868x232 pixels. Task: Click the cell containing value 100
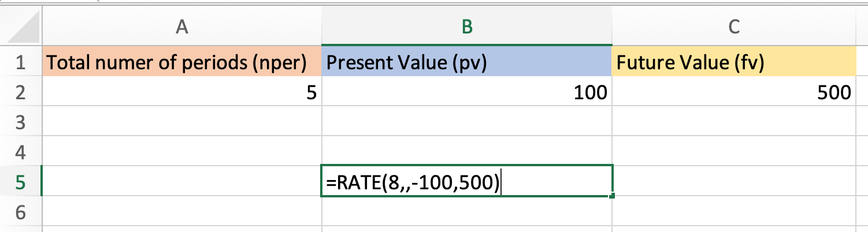tap(466, 92)
